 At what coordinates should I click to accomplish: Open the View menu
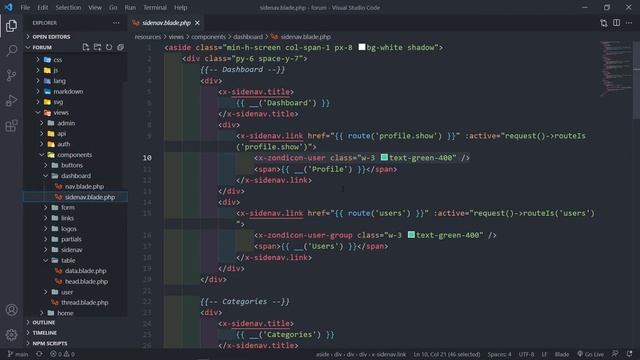[x=95, y=7]
